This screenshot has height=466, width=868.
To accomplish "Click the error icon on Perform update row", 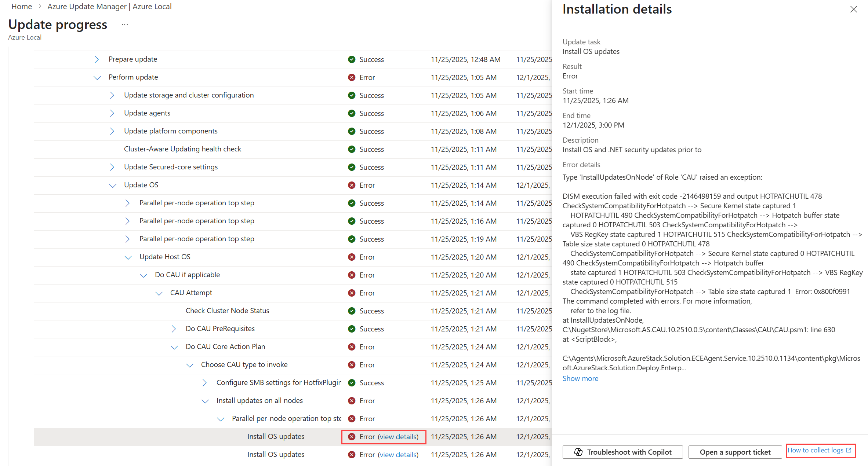I will click(x=352, y=77).
